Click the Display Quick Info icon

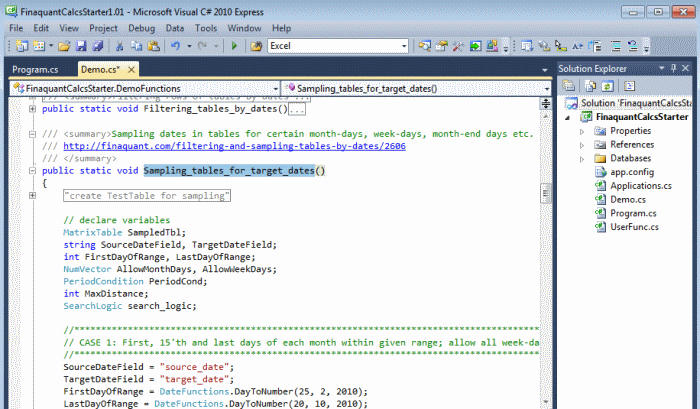[x=561, y=46]
